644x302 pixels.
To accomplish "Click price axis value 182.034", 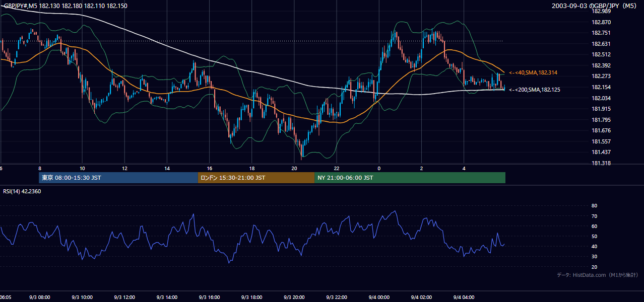I will [601, 98].
